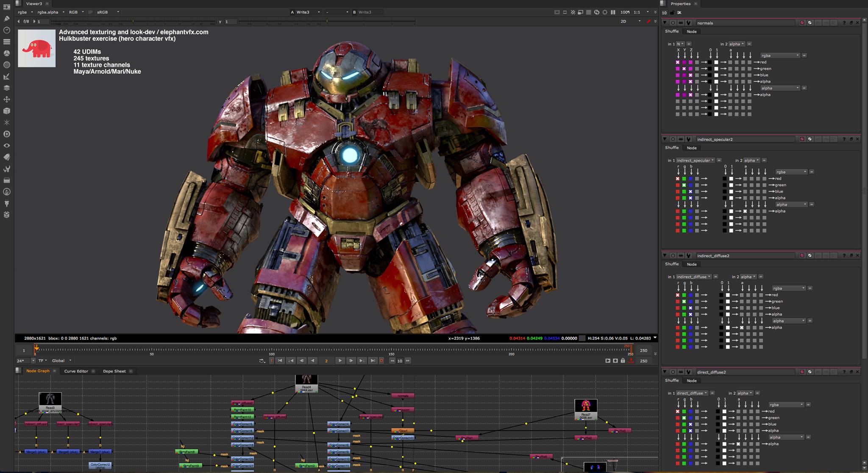The image size is (868, 473).
Task: Click center node icon on indirect_diffuse2 panel
Action: click(x=673, y=255)
